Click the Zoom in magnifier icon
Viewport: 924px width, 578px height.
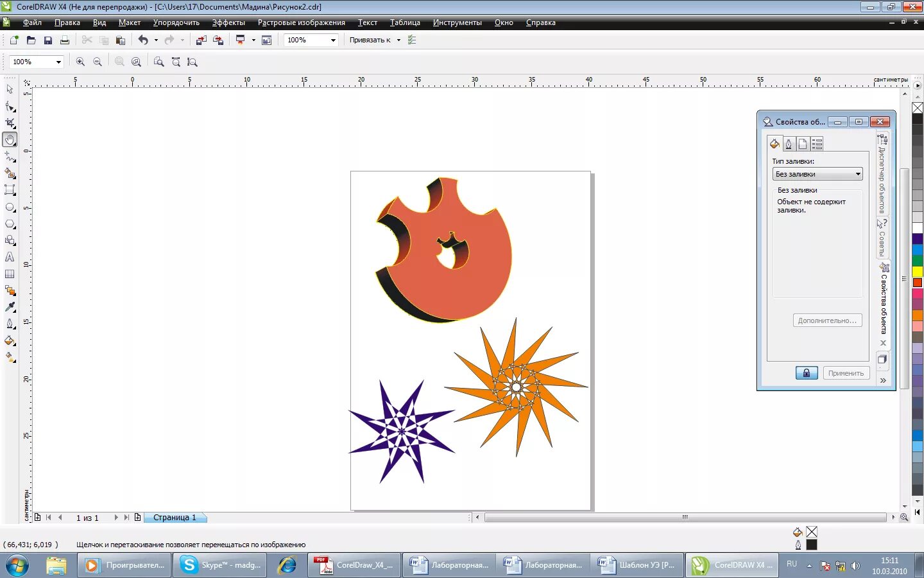pyautogui.click(x=80, y=62)
